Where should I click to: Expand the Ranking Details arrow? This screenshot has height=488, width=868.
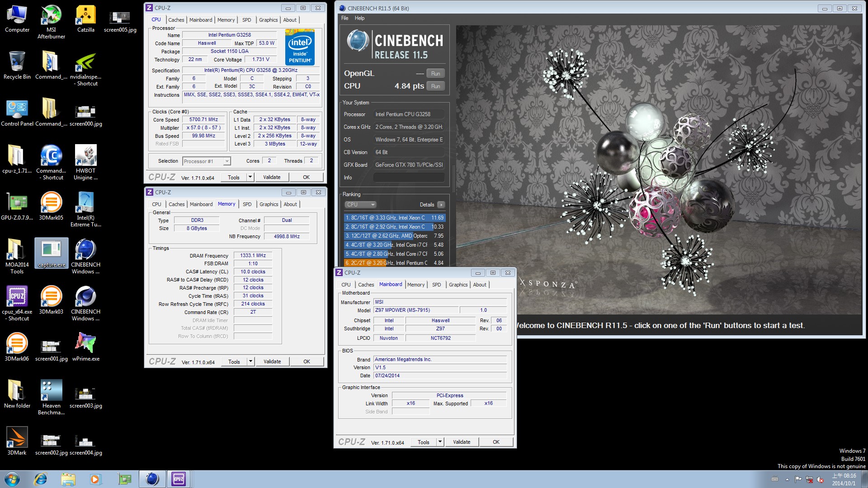[x=441, y=205]
